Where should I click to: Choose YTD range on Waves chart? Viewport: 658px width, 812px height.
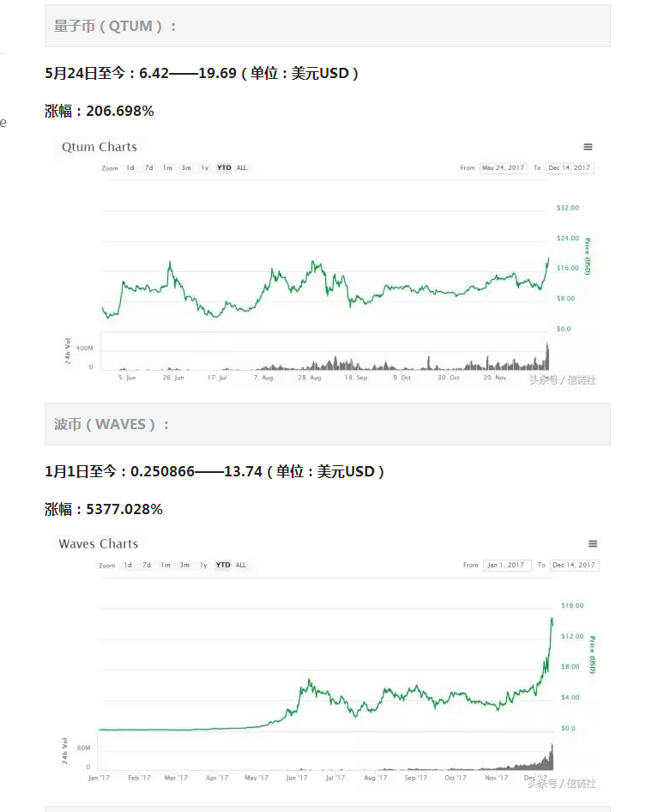point(223,565)
